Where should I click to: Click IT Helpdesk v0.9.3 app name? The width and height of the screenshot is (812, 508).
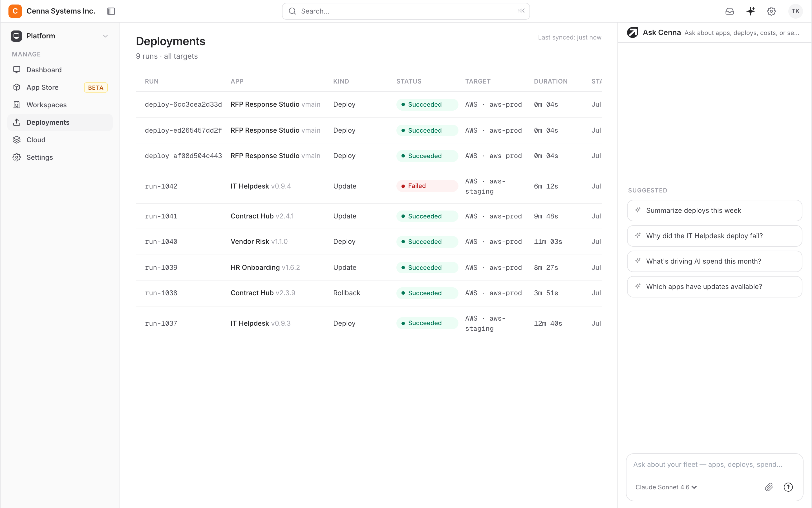[261, 323]
